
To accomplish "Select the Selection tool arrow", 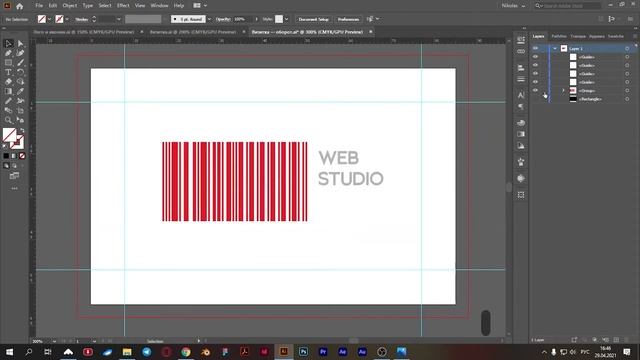I will pyautogui.click(x=9, y=43).
